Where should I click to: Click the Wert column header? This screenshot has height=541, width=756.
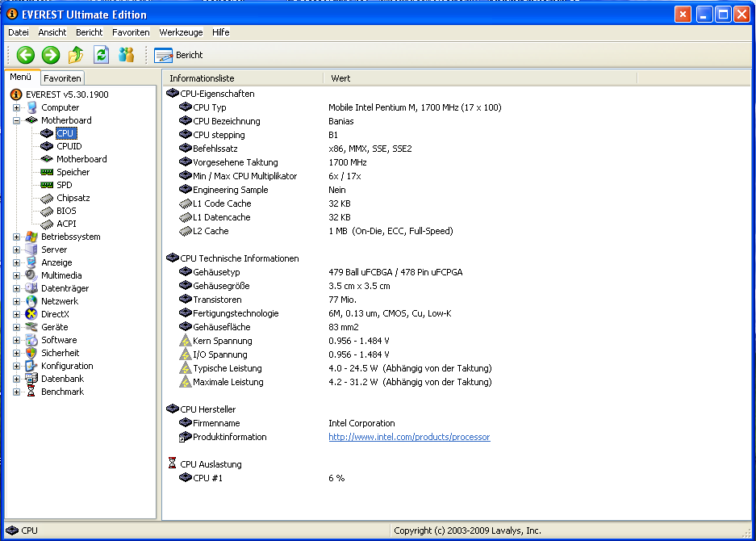click(480, 78)
